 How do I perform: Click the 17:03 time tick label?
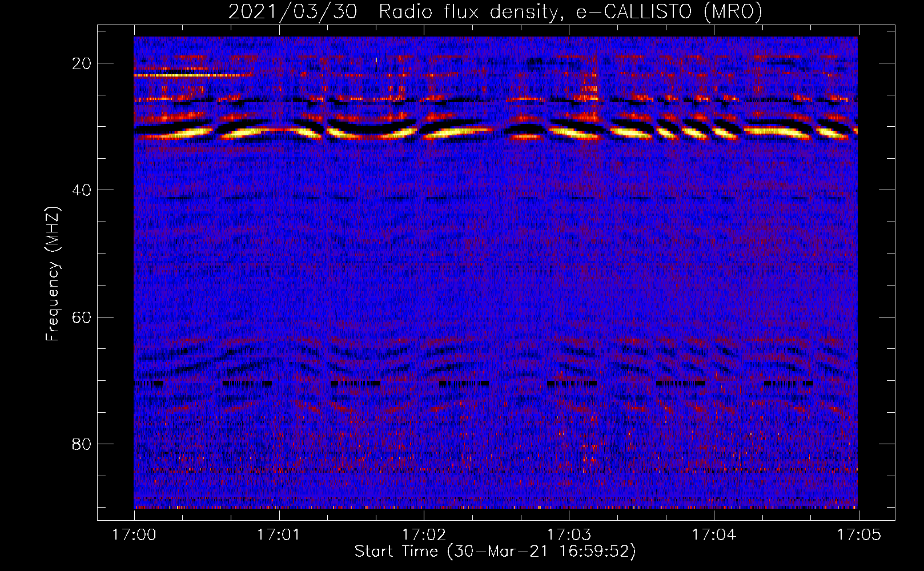pos(569,535)
